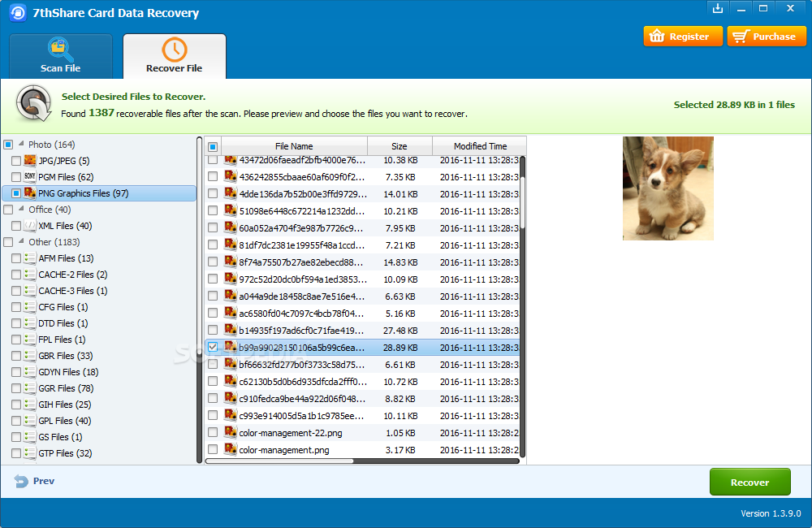
Task: Click the image icon of c62130b5d0b6d935dfcda2fff0 file
Action: (x=231, y=381)
